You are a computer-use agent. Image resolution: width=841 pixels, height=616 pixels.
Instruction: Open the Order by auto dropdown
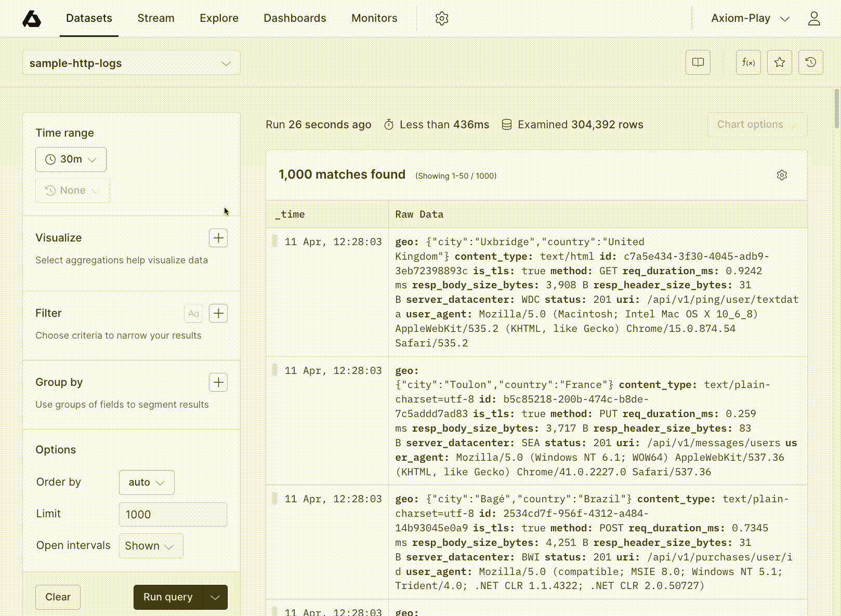tap(147, 483)
